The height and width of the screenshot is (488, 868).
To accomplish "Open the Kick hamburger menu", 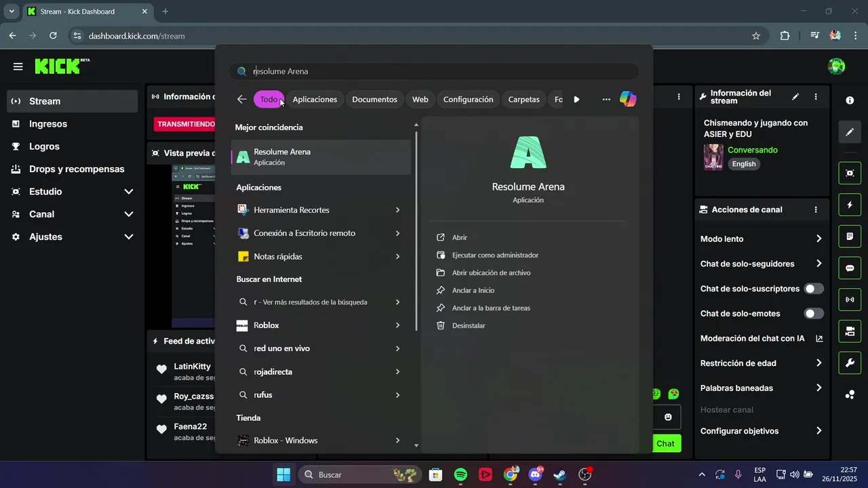I will (x=18, y=66).
